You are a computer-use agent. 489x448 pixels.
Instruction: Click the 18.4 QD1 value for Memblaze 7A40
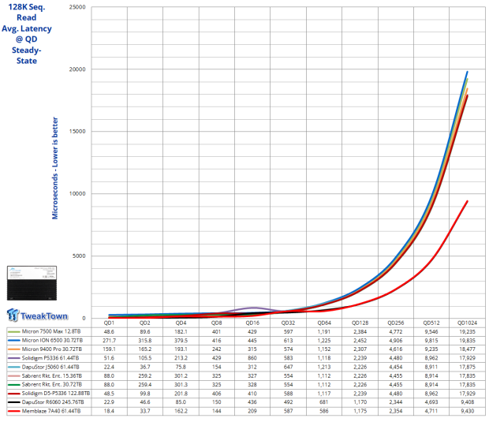coord(109,411)
